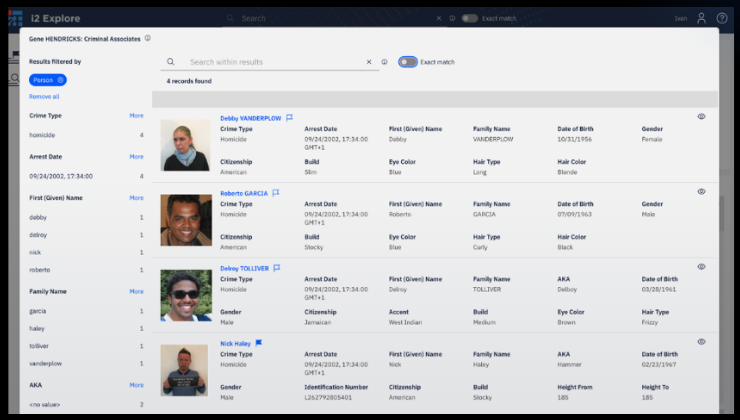Screen dimensions: 740x420
Task: Click the results list scrollbar
Action: [x=722, y=213]
